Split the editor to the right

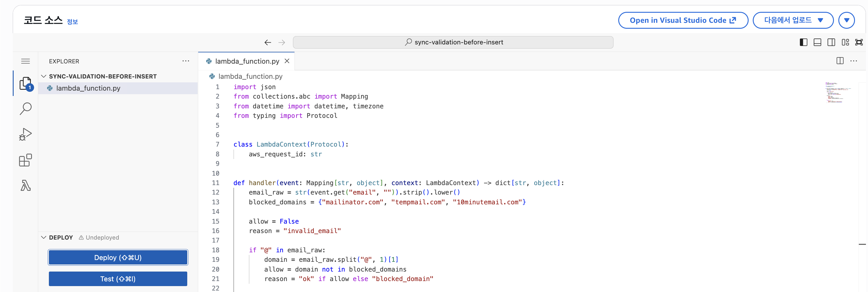(840, 61)
